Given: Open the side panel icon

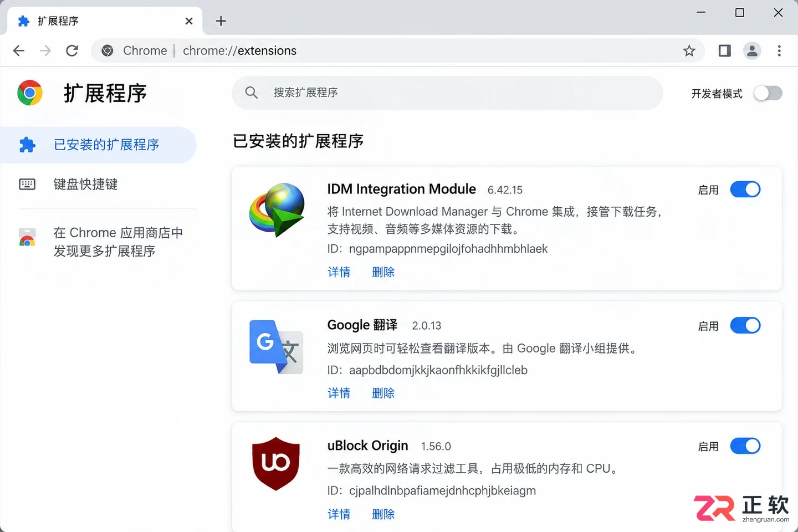Looking at the screenshot, I should 724,51.
